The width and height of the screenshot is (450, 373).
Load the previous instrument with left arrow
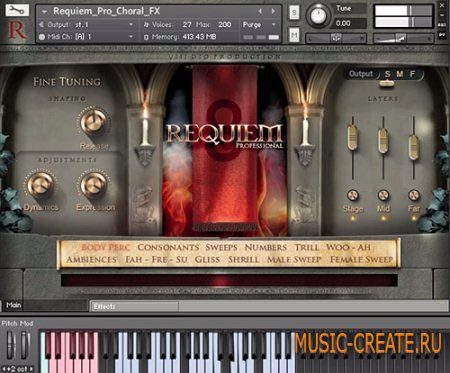point(260,11)
